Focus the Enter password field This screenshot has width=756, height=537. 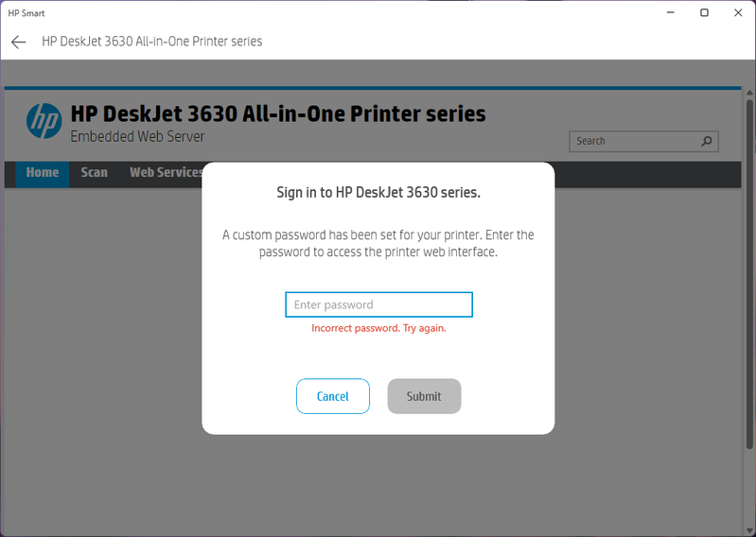point(378,304)
